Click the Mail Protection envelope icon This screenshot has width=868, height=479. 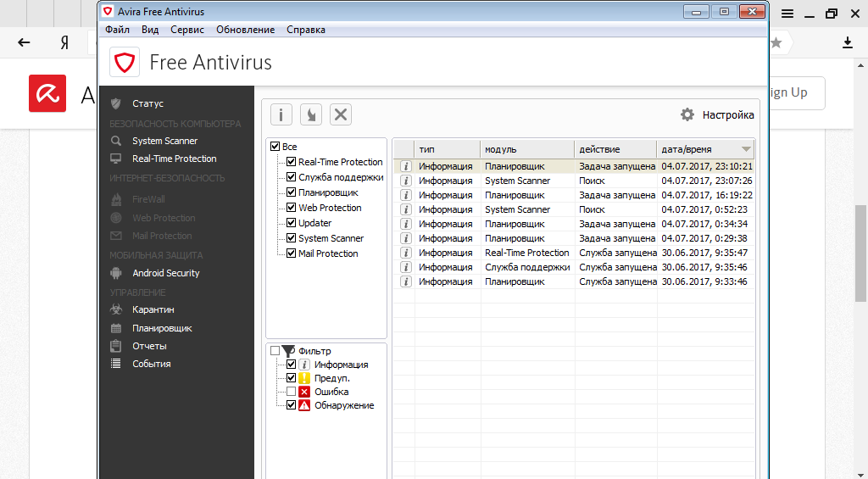pos(115,236)
